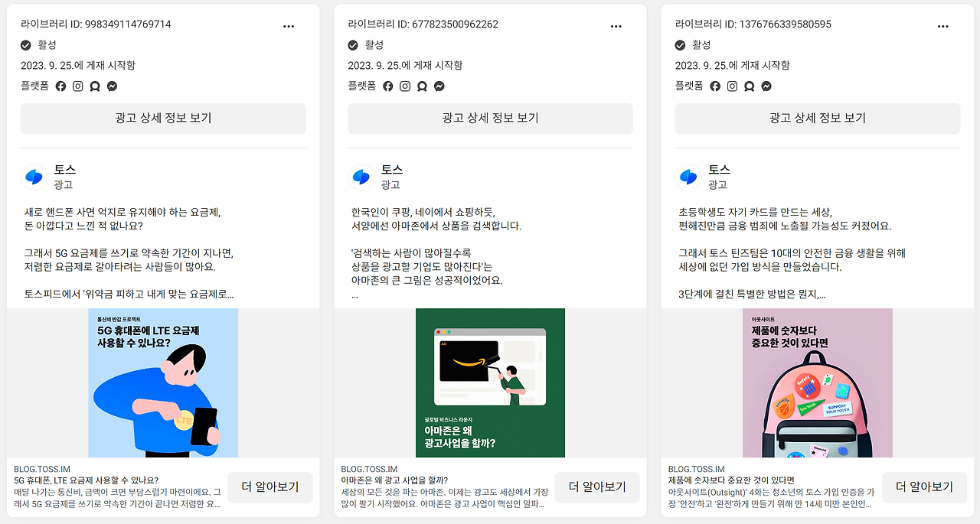
Task: Click Toss logo in the 5G plan ad
Action: (x=34, y=177)
